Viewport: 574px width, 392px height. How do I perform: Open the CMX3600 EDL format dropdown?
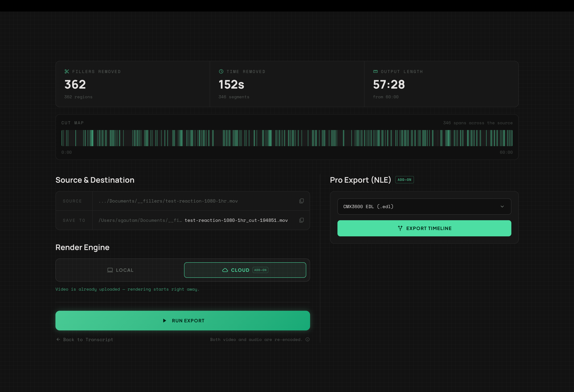424,207
